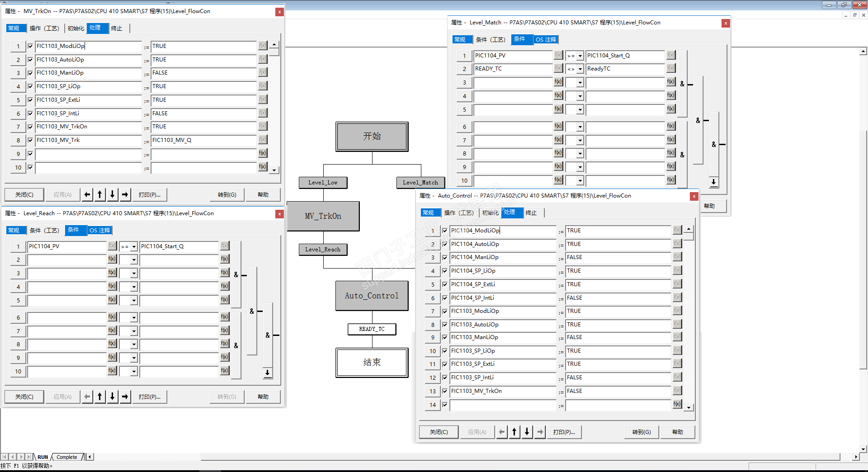The width and height of the screenshot is (868, 472).
Task: Open operator dropdown in row 3 of Level_Match
Action: point(580,83)
